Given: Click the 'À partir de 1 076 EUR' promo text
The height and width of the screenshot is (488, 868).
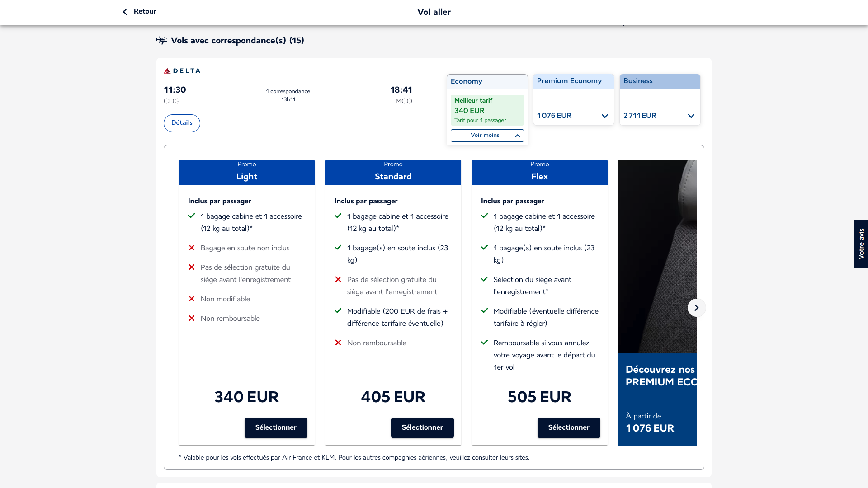Looking at the screenshot, I should pyautogui.click(x=650, y=422).
